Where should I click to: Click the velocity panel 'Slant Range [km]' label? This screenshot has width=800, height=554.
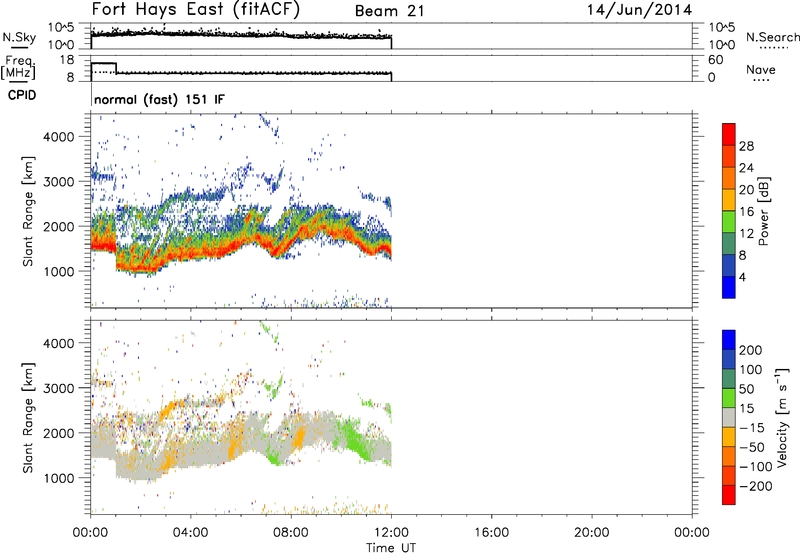coord(28,418)
